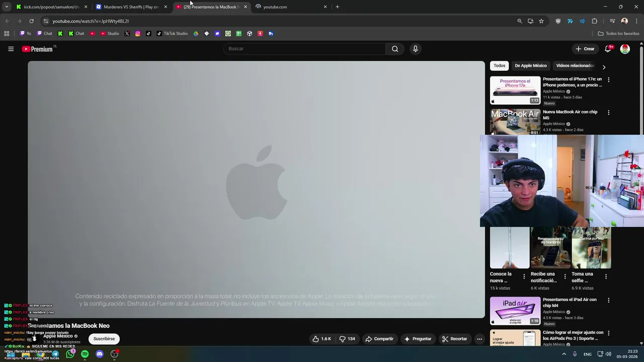Click the search magnifier button

[395, 49]
